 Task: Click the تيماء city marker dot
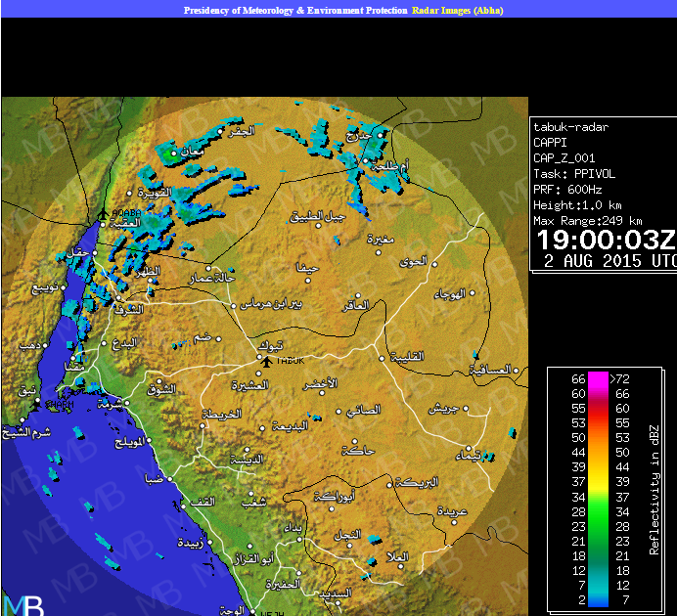point(469,448)
